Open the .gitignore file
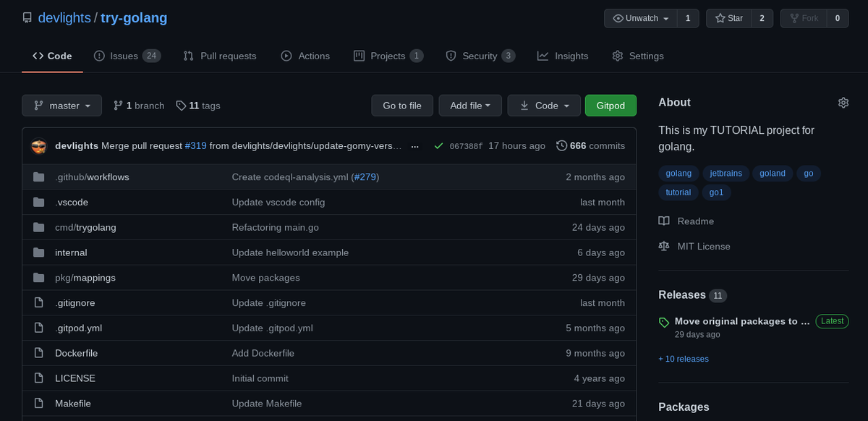Viewport: 868px width, 421px height. pyautogui.click(x=75, y=303)
